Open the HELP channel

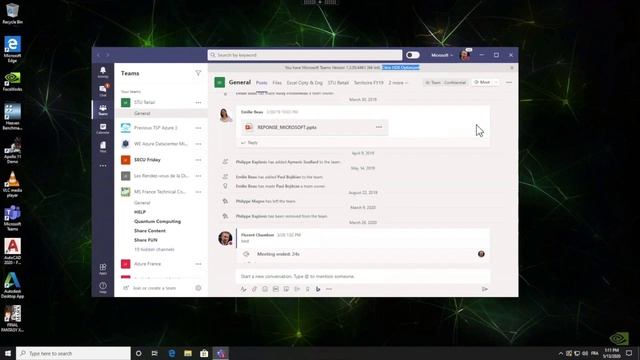(140, 212)
